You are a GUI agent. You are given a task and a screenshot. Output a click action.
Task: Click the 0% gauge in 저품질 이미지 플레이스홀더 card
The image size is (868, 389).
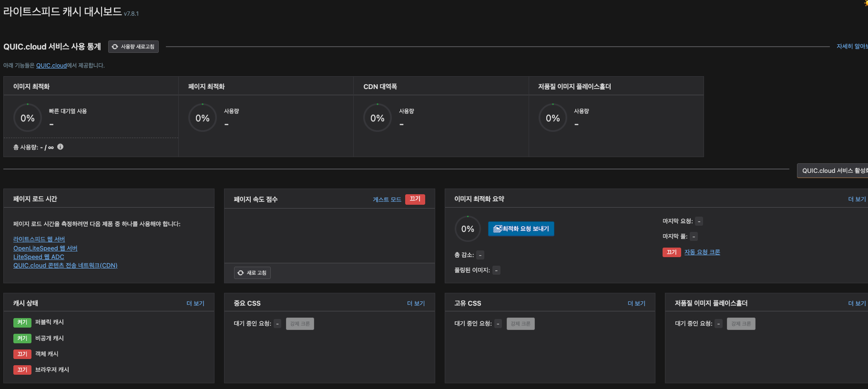(x=553, y=118)
